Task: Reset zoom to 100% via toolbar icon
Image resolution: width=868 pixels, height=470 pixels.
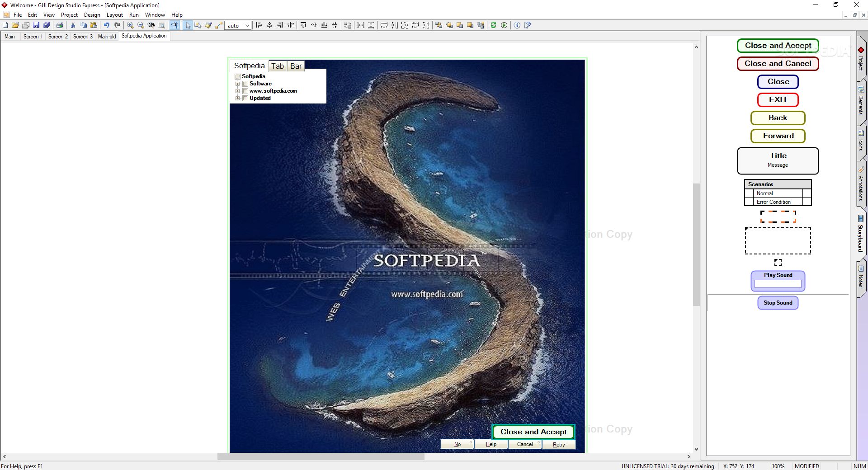Action: pos(151,25)
